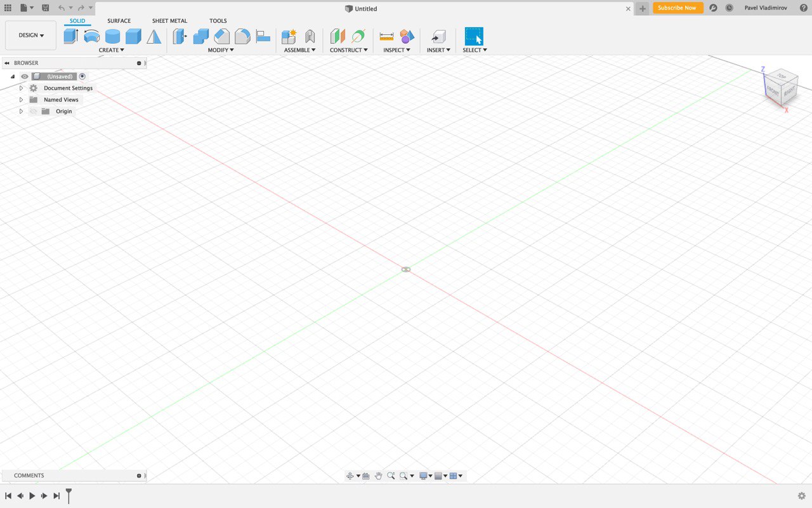Switch to the SOLID tab
The height and width of the screenshot is (508, 812).
77,21
